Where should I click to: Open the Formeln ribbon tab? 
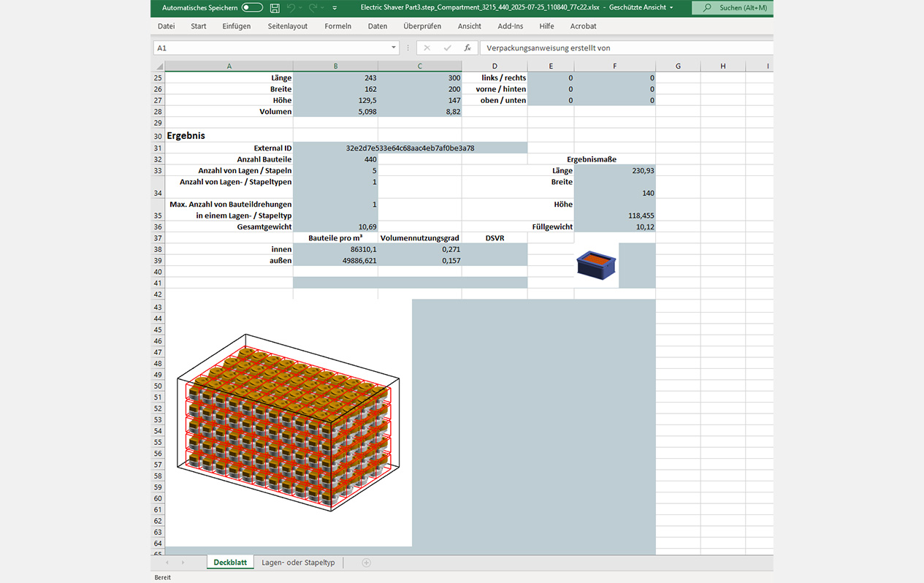point(337,26)
